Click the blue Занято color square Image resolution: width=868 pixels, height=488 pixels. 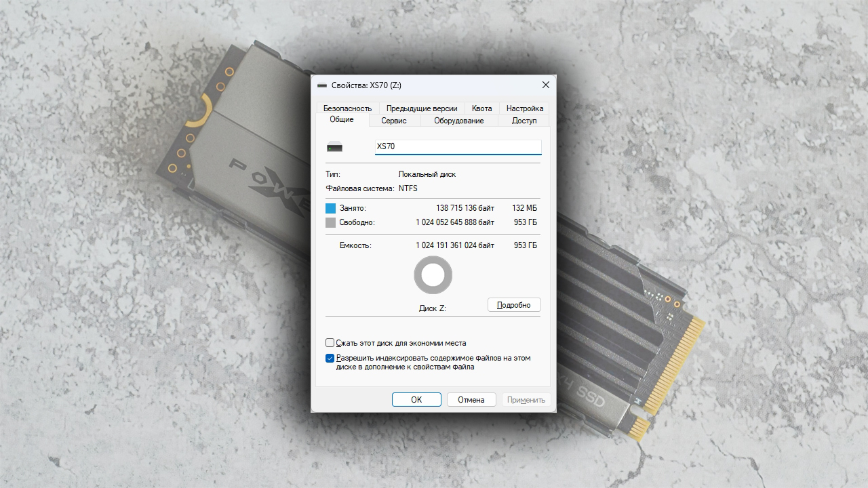pos(331,208)
